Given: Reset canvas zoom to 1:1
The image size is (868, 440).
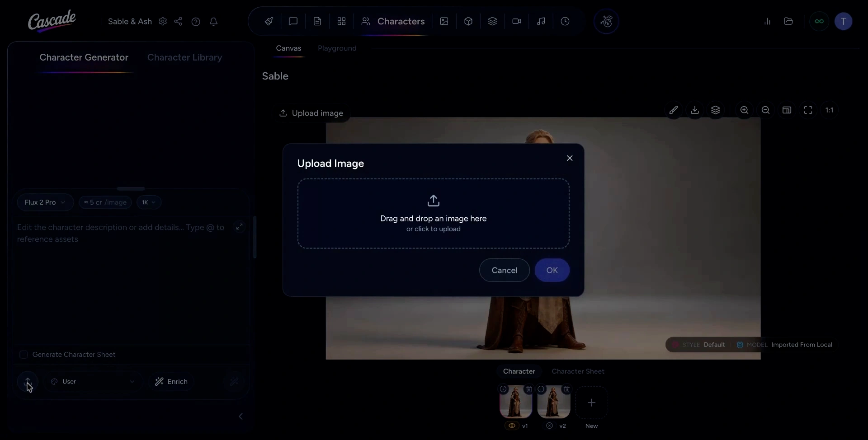Looking at the screenshot, I should point(829,110).
